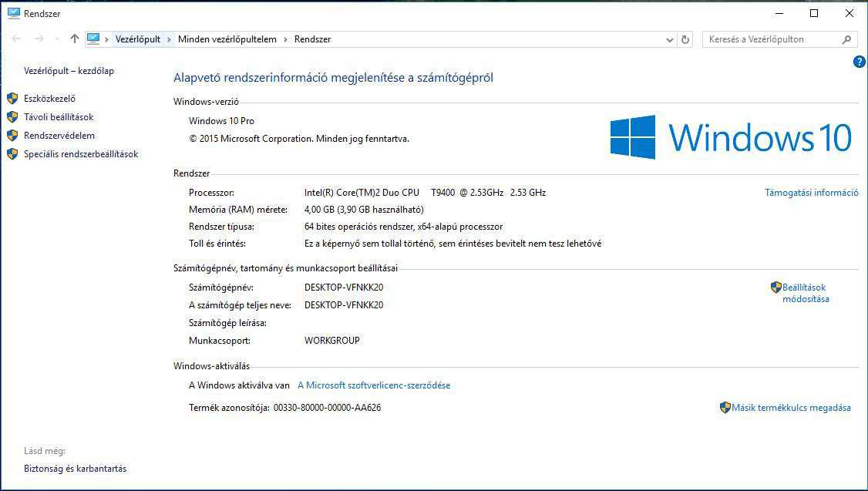Open A Microsoft szoftverlicenc-szerződése link
This screenshot has width=868, height=491.
pos(374,385)
